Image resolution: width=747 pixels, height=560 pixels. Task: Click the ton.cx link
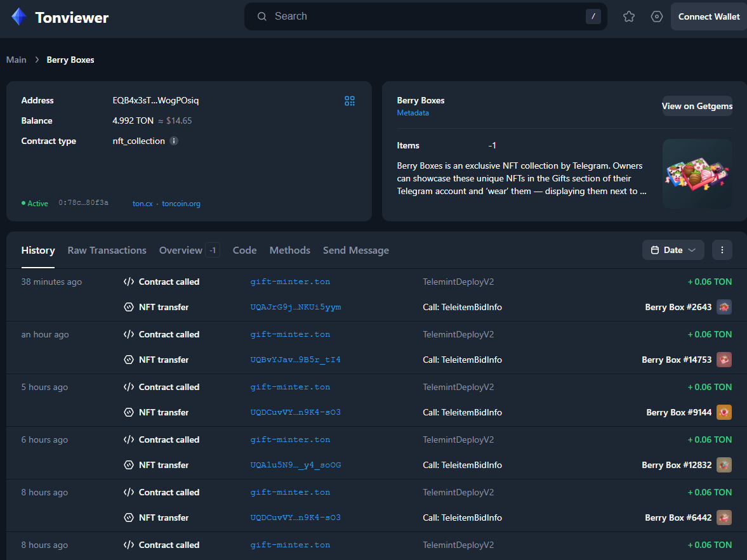point(142,204)
